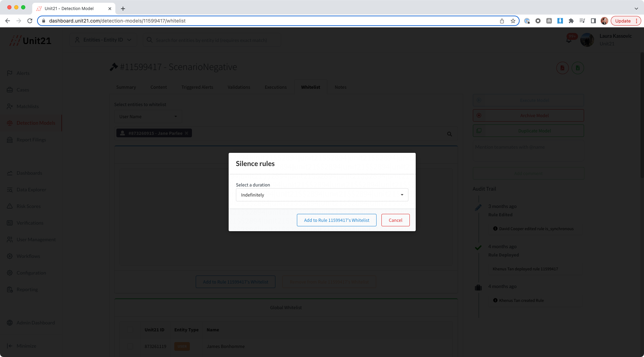
Task: Click the Rule Edited audit entry
Action: 500,215
